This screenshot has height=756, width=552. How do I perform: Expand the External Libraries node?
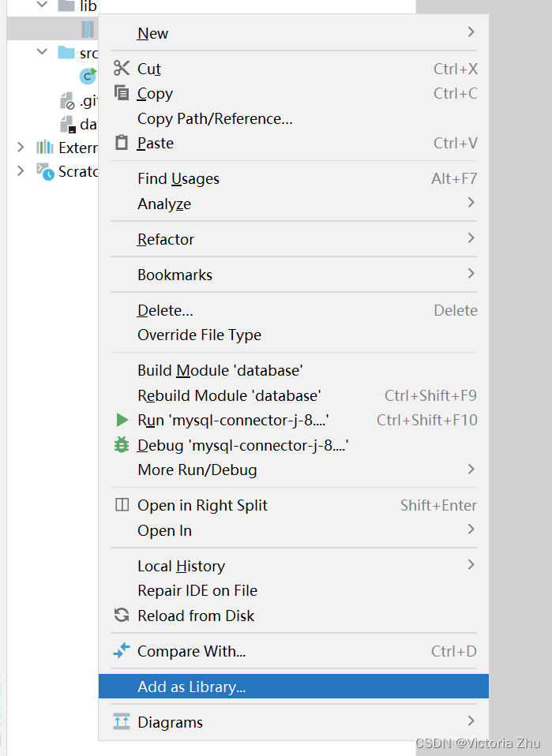[21, 147]
